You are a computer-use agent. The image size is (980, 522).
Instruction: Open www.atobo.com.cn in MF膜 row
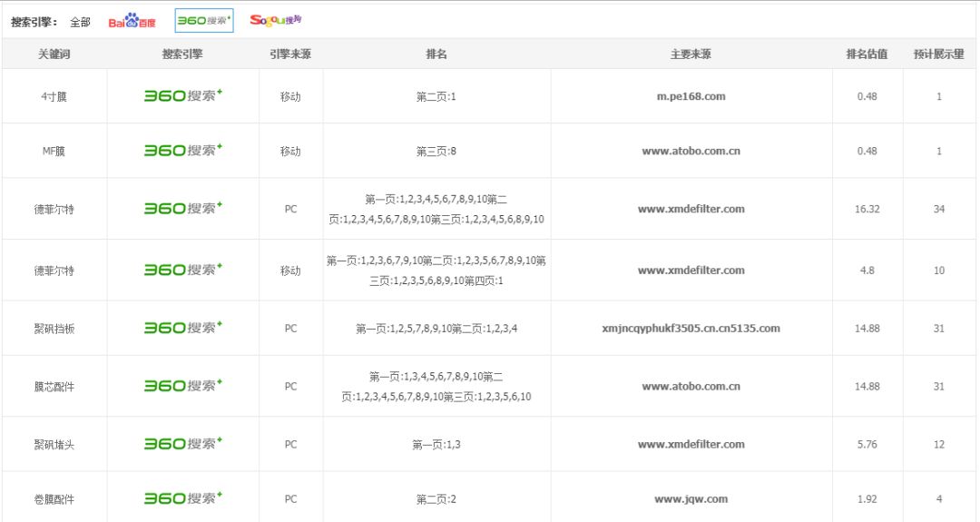point(691,151)
